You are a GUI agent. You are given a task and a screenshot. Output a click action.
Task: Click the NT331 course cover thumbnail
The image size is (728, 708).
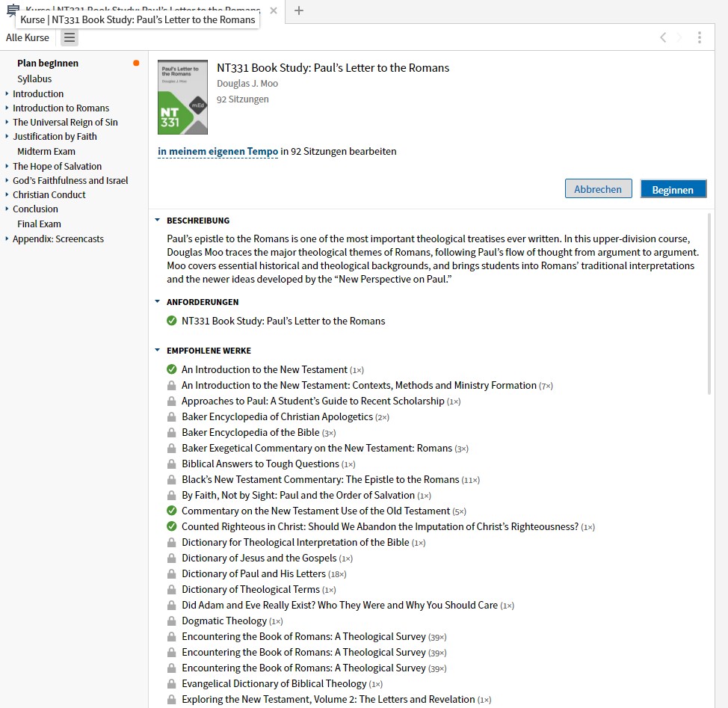(x=182, y=97)
